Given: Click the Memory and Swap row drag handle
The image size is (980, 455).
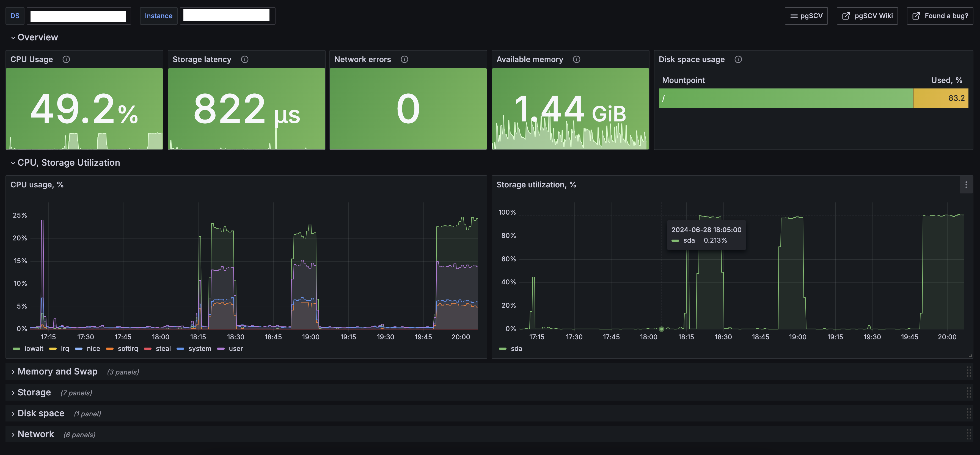Looking at the screenshot, I should pos(968,371).
